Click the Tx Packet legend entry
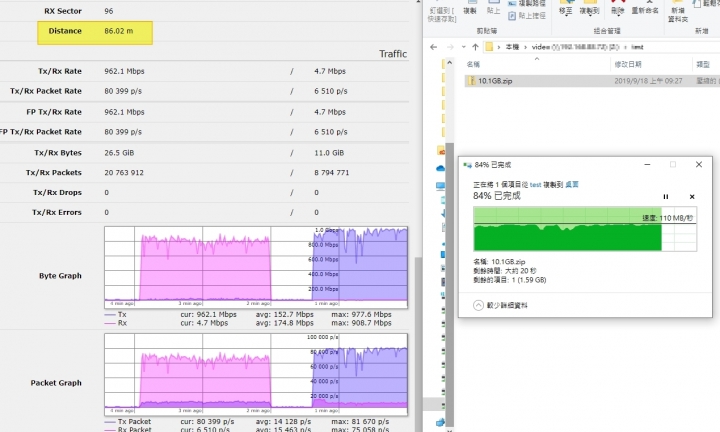Viewport: 720px width, 432px height. 128,421
